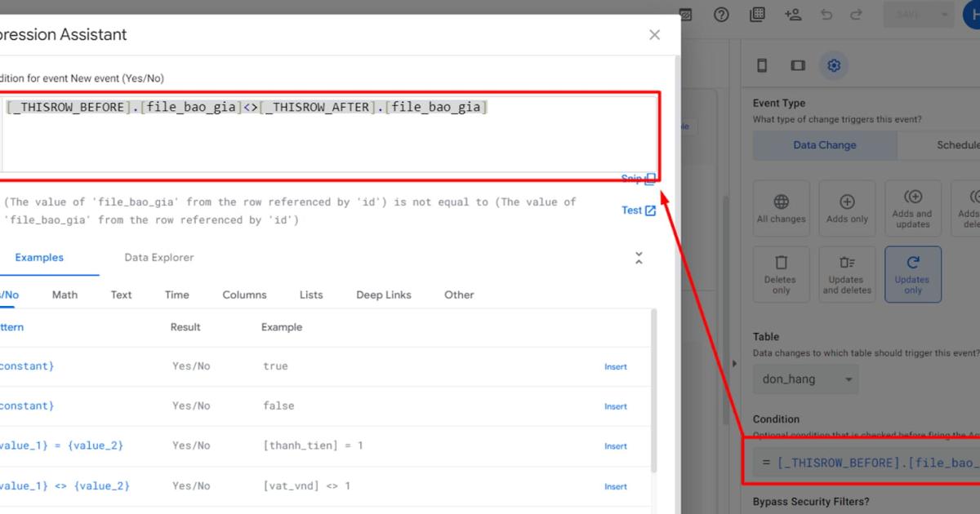Viewport: 980px width, 514px height.
Task: Open the Test expression link
Action: 639,210
